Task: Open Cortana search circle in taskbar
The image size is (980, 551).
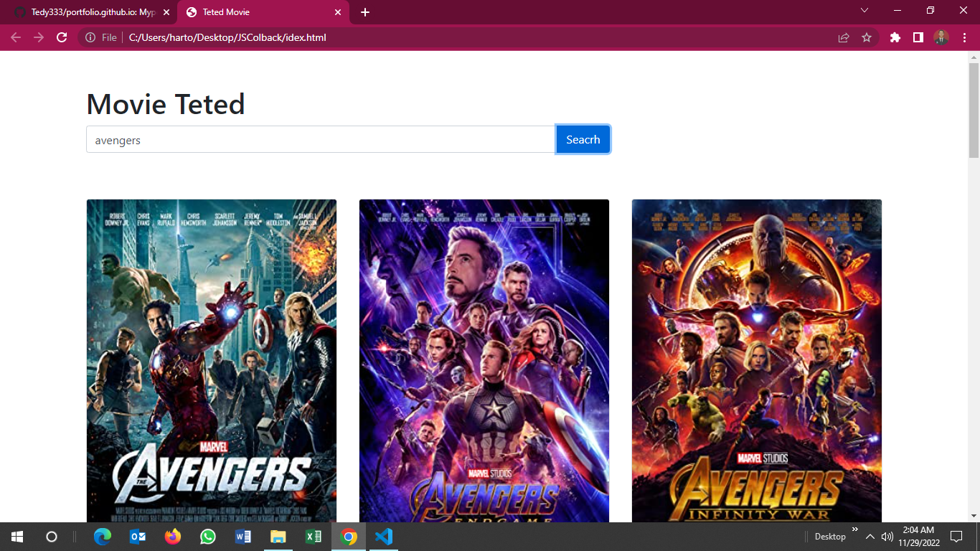Action: click(52, 537)
